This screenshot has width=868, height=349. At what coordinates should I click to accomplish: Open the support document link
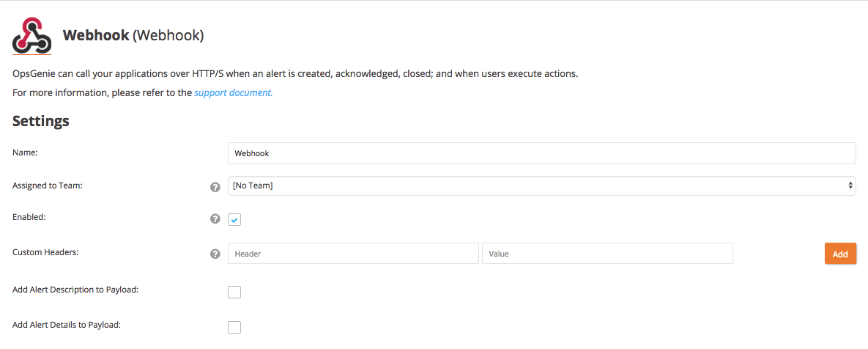tap(233, 92)
